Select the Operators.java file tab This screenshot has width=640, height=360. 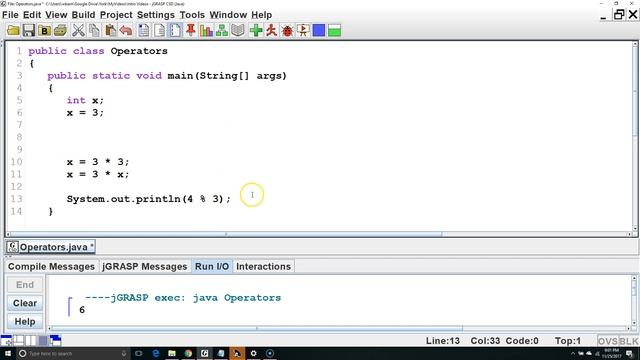[x=51, y=247]
